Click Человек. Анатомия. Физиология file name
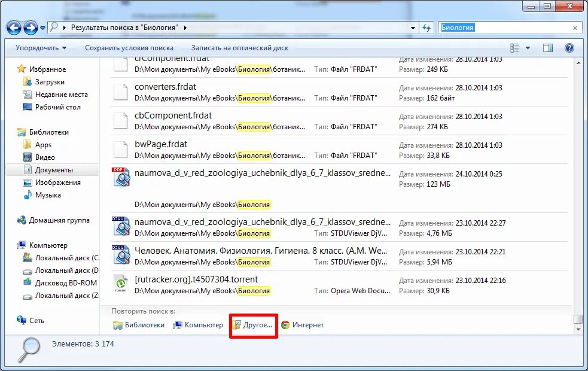 (x=261, y=251)
